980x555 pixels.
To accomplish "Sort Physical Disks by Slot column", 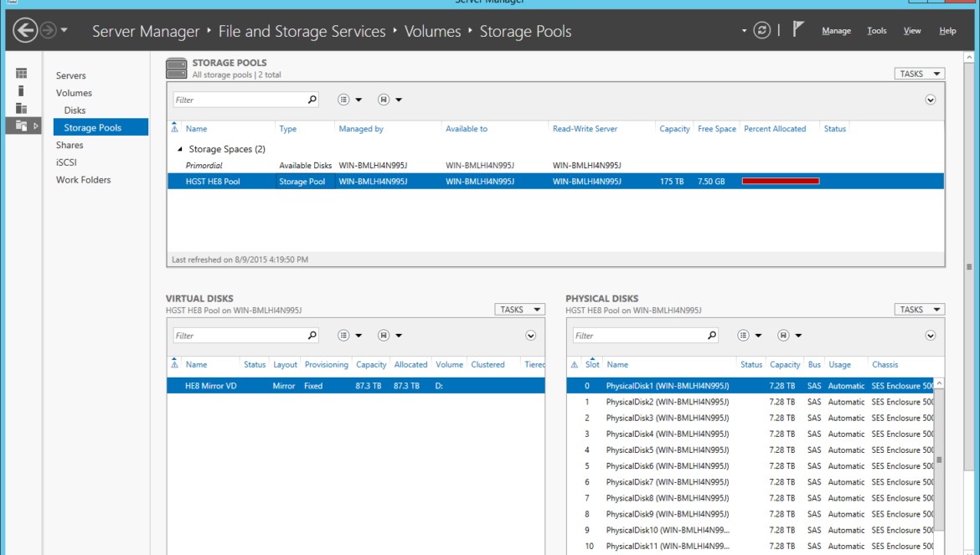I will click(x=592, y=365).
